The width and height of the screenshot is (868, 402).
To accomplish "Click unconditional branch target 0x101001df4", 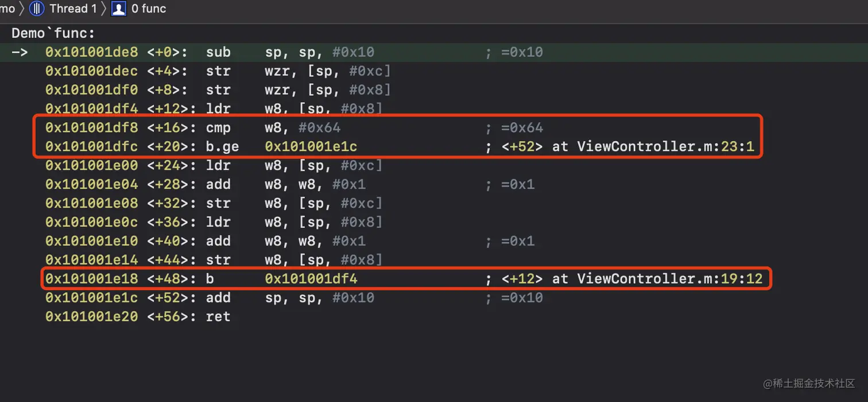I will point(311,279).
